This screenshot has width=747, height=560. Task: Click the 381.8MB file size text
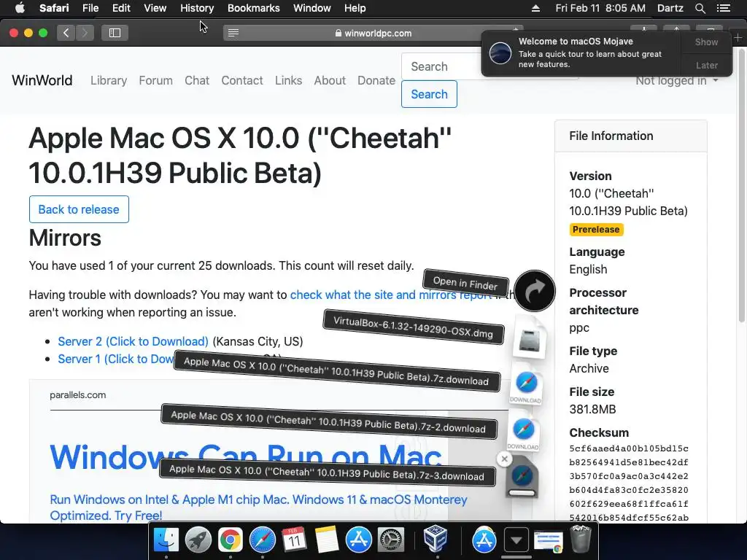click(592, 410)
